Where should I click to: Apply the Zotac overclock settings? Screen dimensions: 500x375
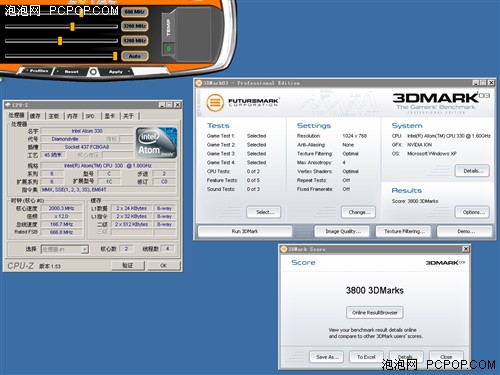[116, 72]
